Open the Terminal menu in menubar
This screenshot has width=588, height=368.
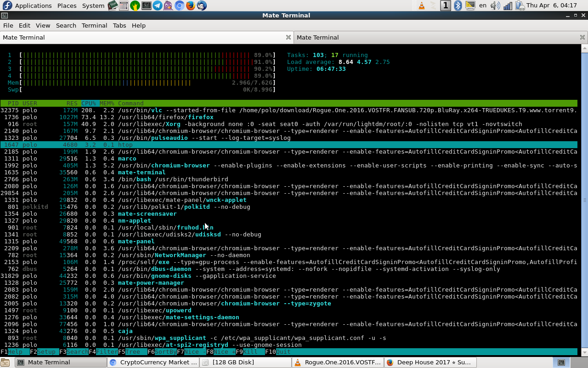(x=94, y=25)
